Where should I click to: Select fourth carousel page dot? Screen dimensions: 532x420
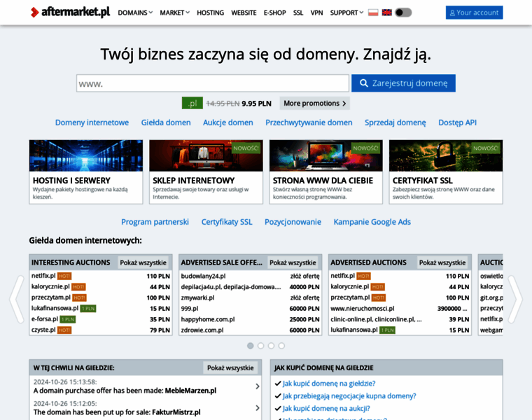[281, 346]
